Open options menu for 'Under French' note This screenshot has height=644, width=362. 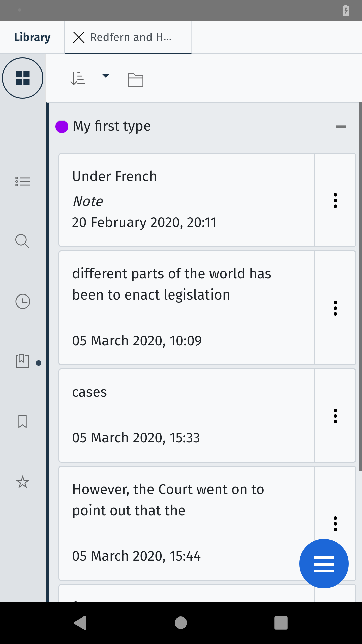[335, 200]
